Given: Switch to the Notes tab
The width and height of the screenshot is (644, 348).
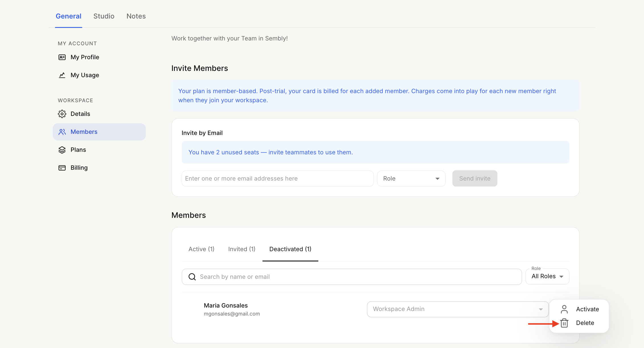Looking at the screenshot, I should (136, 16).
